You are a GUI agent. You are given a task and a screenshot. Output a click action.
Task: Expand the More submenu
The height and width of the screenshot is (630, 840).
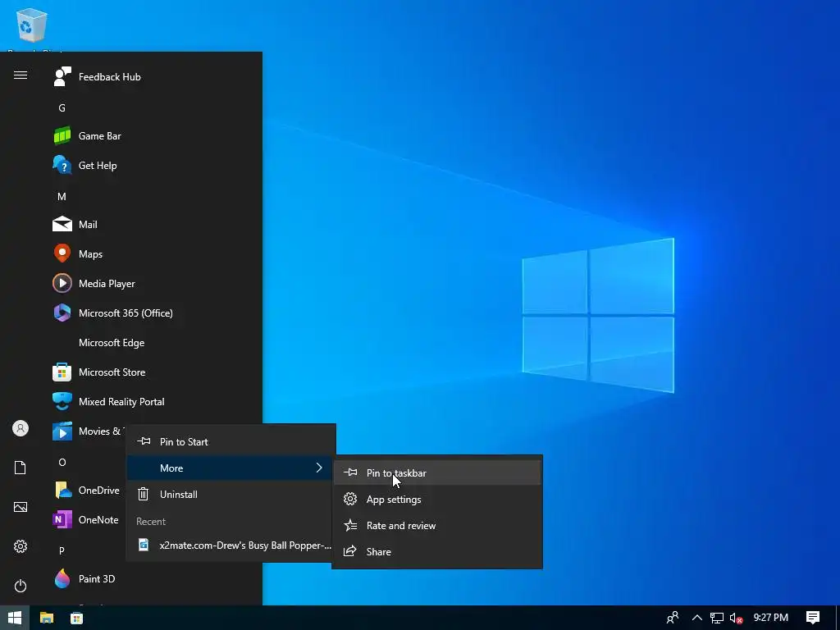(x=231, y=468)
